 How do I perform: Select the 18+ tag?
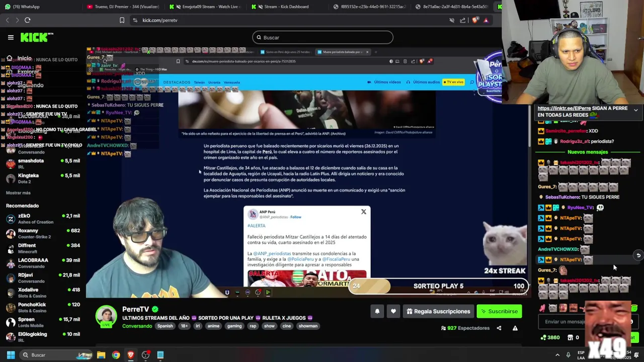pyautogui.click(x=184, y=326)
